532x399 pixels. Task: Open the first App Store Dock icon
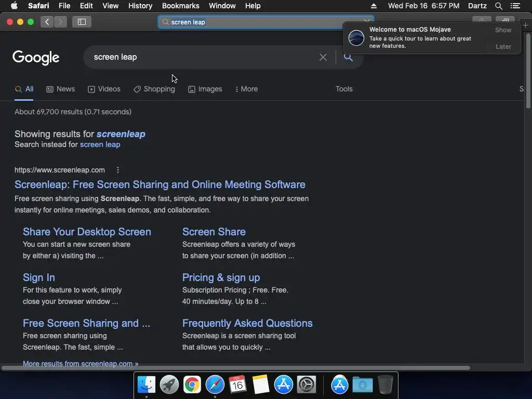pyautogui.click(x=283, y=385)
